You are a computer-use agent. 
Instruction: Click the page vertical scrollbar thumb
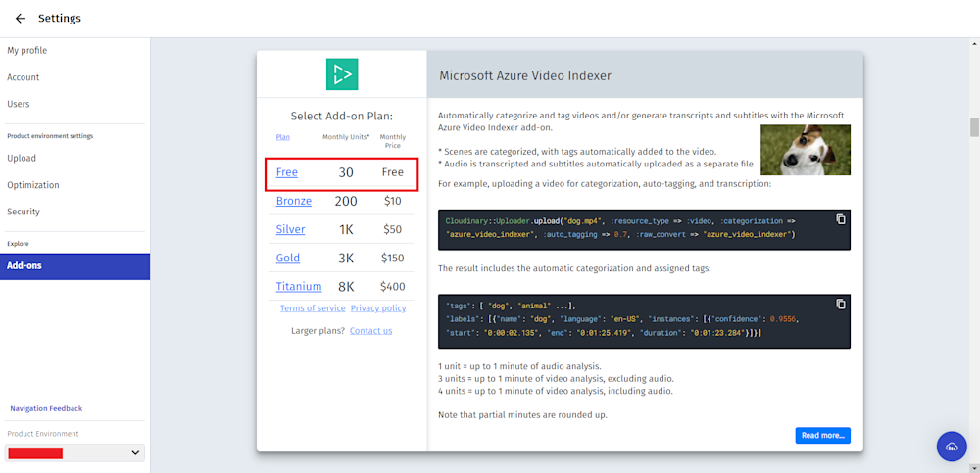(x=974, y=127)
